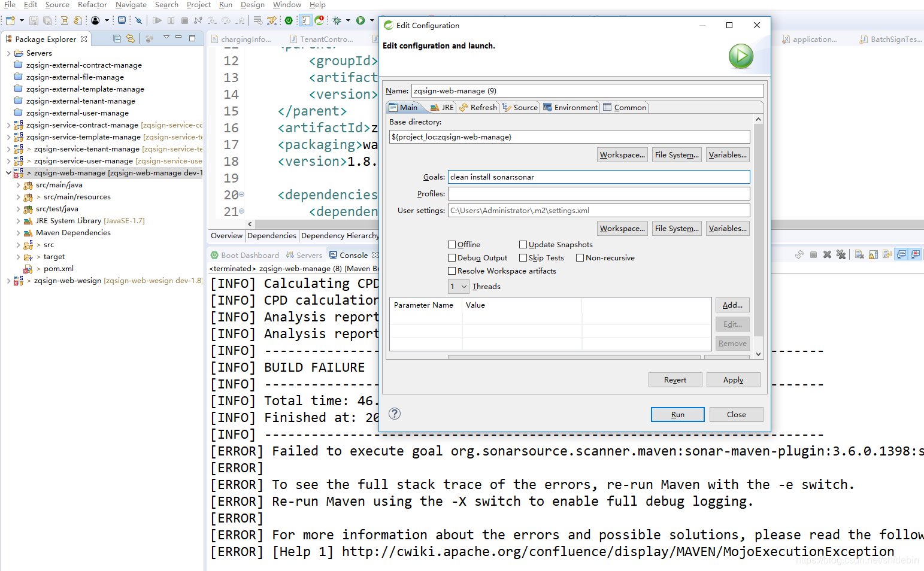Image resolution: width=924 pixels, height=571 pixels.
Task: Click the Revert button
Action: [675, 379]
